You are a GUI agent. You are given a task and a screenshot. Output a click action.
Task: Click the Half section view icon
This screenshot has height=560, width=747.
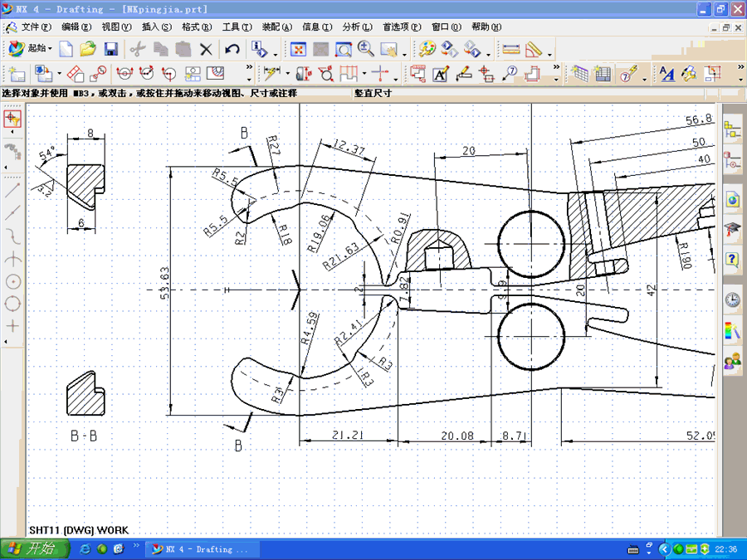pyautogui.click(x=147, y=74)
